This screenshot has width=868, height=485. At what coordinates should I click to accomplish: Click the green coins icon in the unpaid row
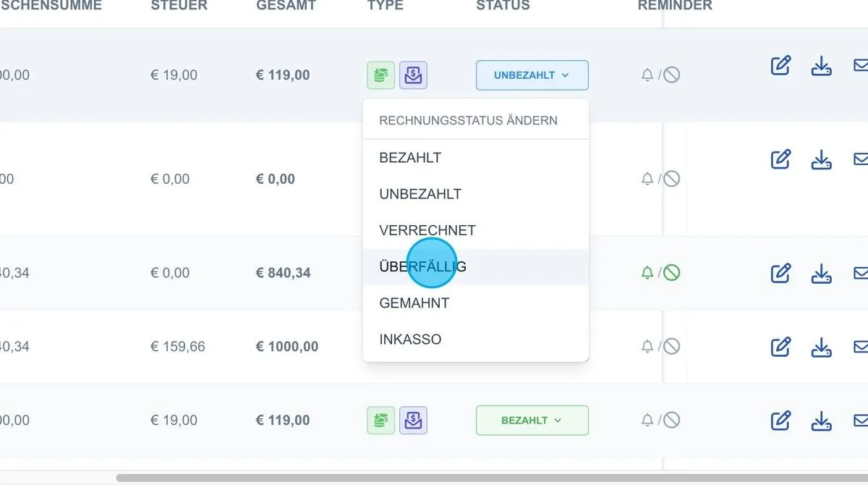[x=381, y=75]
